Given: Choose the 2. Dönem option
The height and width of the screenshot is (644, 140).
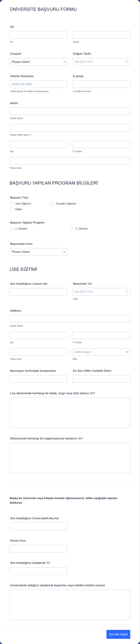Looking at the screenshot, I should [72, 229].
